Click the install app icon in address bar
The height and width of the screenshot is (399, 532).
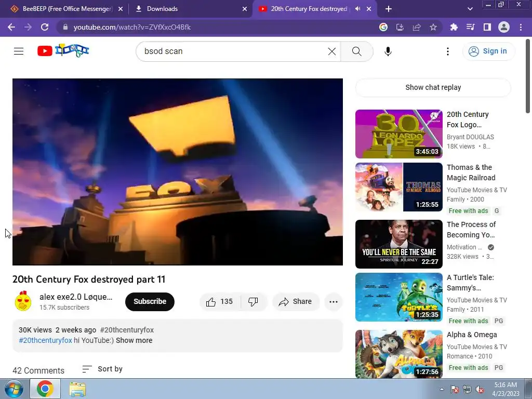[400, 27]
